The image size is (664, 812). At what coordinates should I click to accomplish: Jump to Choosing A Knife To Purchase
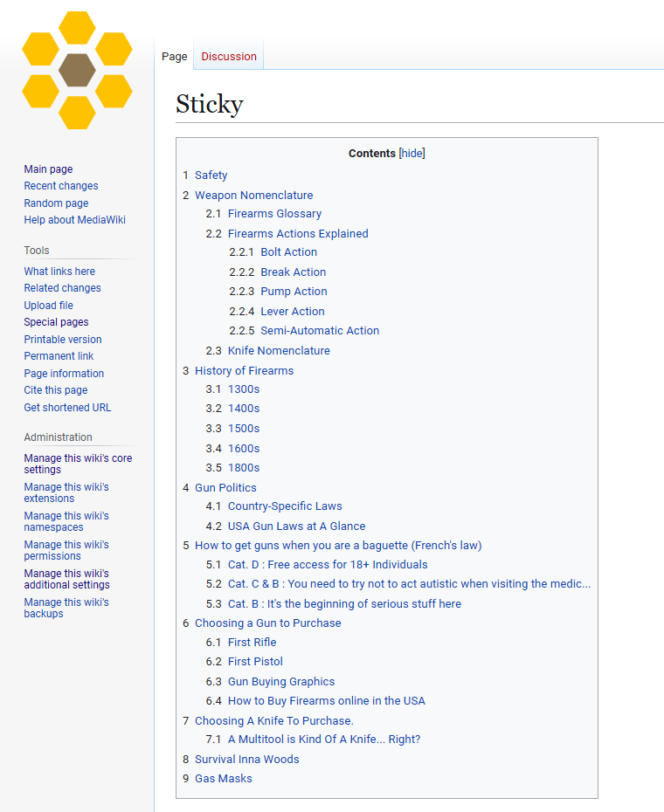pyautogui.click(x=274, y=721)
